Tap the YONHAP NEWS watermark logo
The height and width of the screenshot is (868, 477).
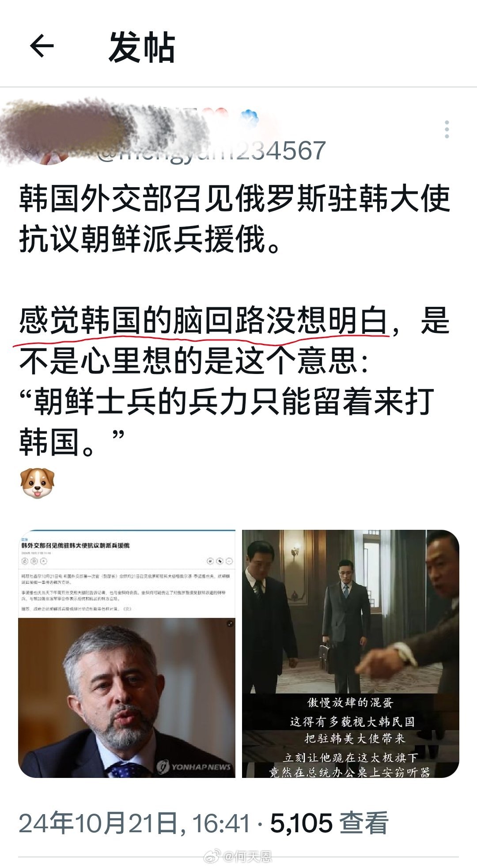(x=194, y=766)
